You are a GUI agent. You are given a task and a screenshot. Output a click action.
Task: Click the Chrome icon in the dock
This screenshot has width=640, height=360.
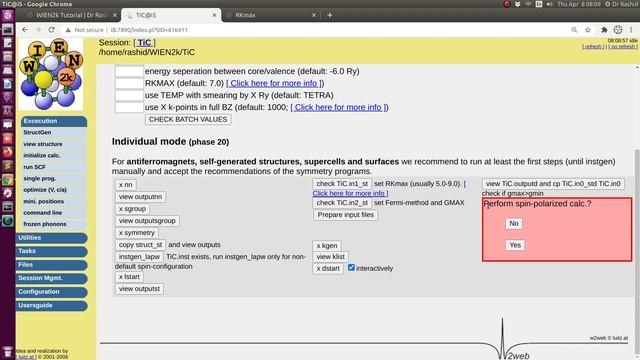tap(7, 180)
